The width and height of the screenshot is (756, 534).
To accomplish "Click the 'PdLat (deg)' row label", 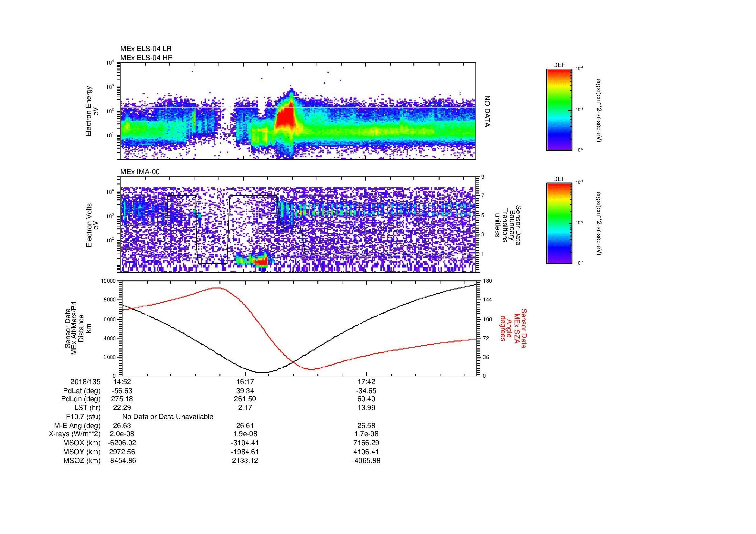I will (x=82, y=391).
